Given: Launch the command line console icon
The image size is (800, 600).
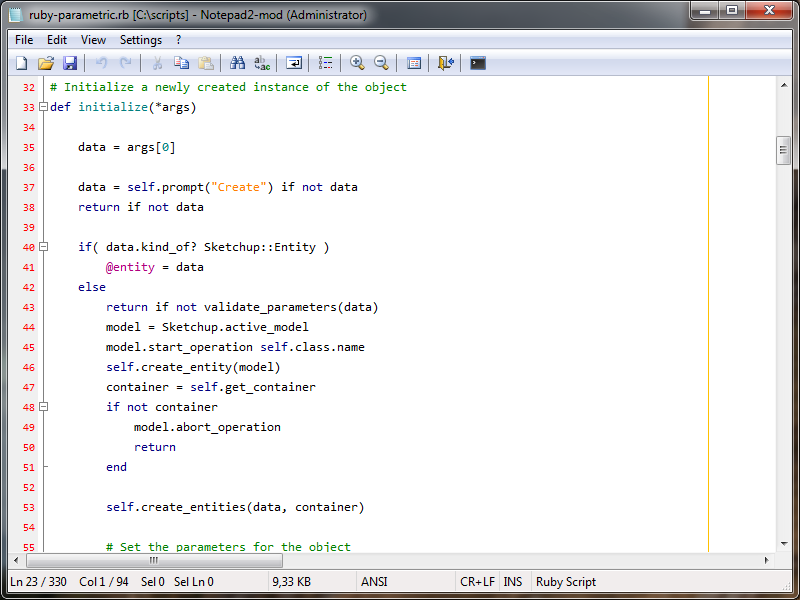Looking at the screenshot, I should click(x=478, y=63).
